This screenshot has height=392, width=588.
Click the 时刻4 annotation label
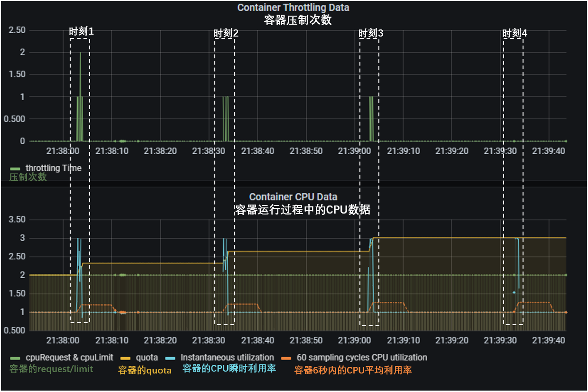click(x=514, y=33)
